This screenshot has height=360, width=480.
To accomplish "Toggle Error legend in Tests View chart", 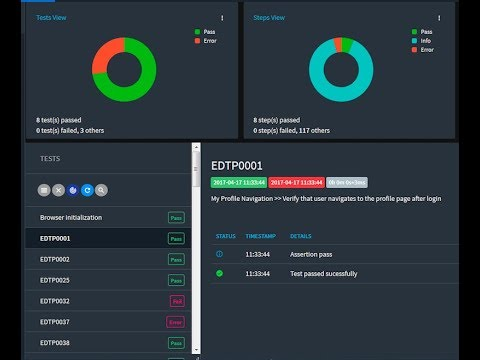I will pos(206,41).
